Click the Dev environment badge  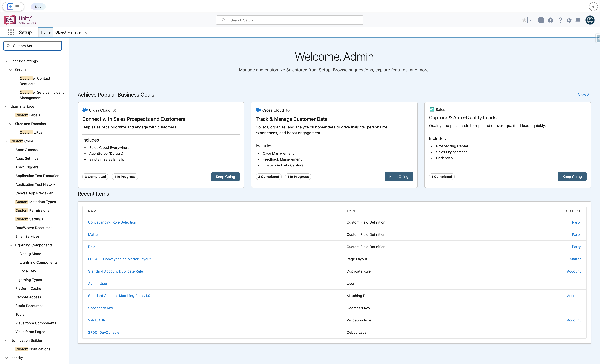point(38,7)
